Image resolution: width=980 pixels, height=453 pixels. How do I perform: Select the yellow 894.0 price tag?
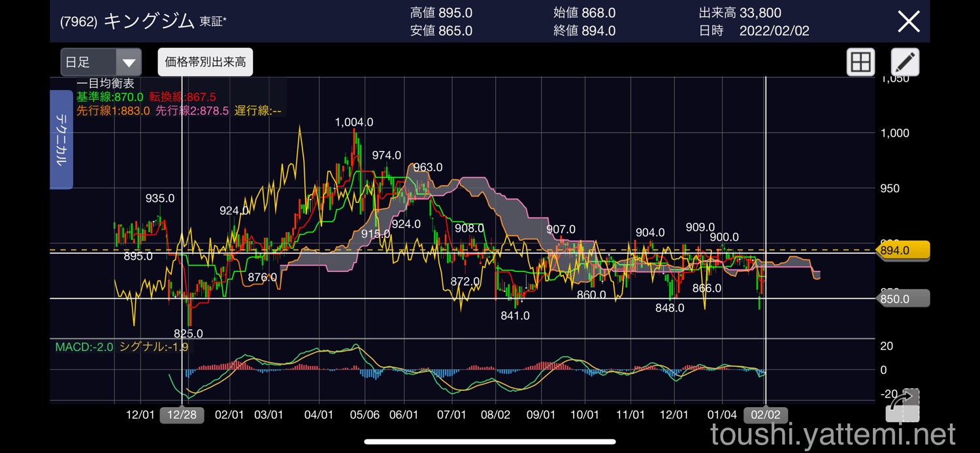(901, 250)
